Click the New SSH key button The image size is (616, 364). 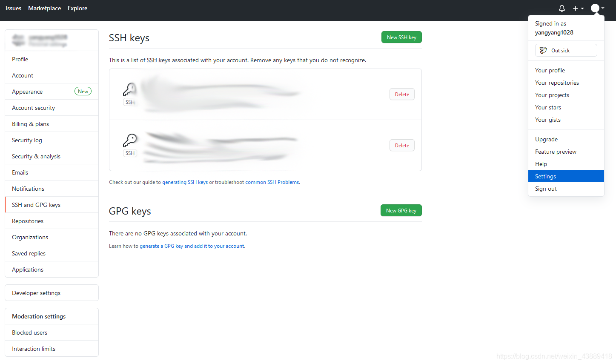pos(401,37)
